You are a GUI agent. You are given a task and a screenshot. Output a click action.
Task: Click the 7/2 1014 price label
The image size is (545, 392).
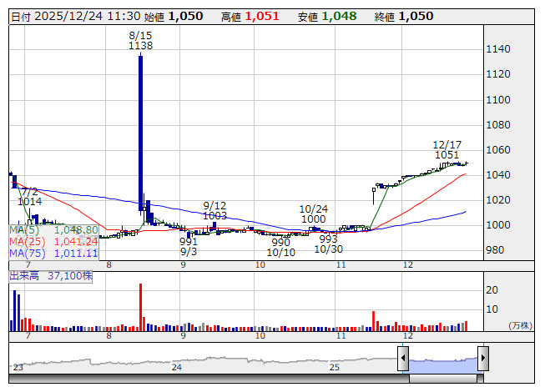29,196
